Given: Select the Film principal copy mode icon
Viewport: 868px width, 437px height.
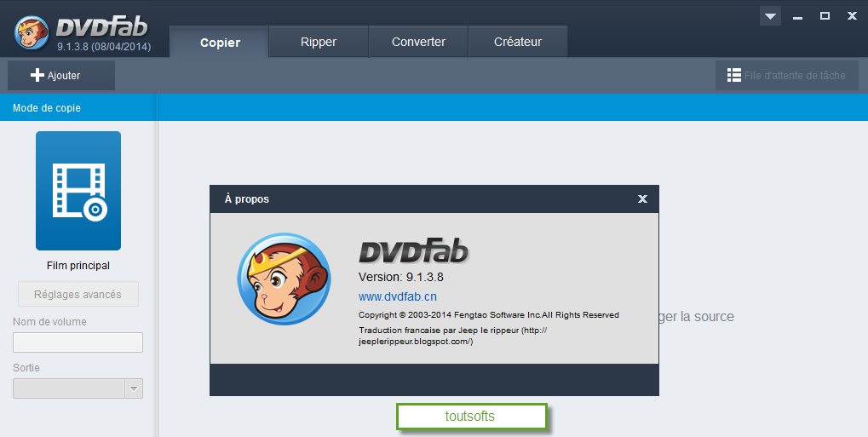Looking at the screenshot, I should (x=78, y=191).
